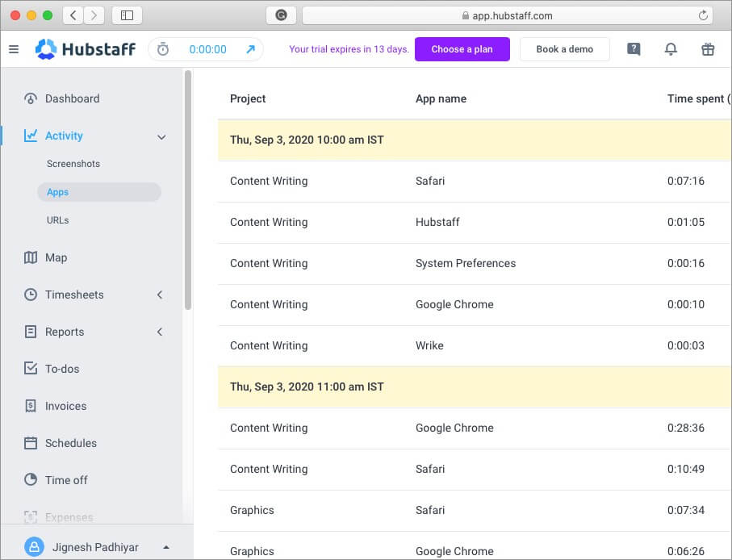Click the Schedules calendar icon

click(31, 443)
